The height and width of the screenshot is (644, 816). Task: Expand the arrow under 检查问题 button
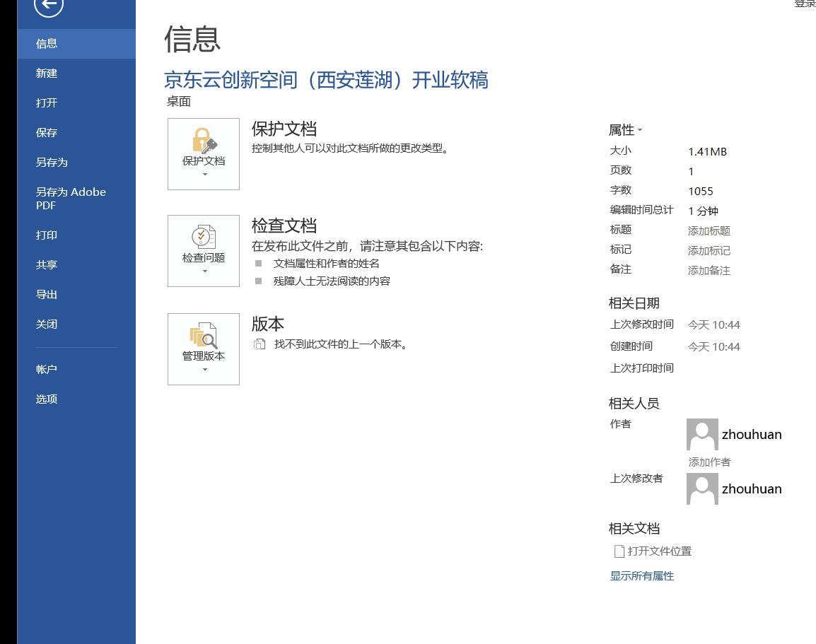point(204,271)
